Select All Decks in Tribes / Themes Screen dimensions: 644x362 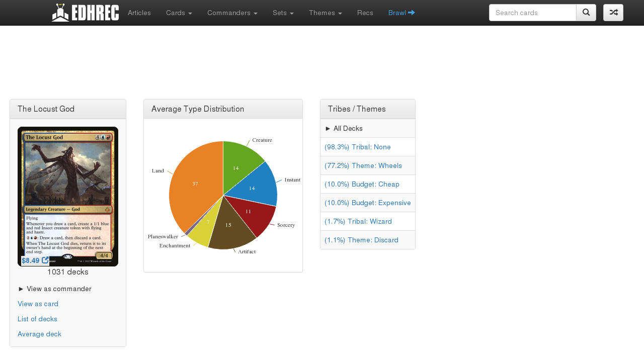[x=368, y=128]
